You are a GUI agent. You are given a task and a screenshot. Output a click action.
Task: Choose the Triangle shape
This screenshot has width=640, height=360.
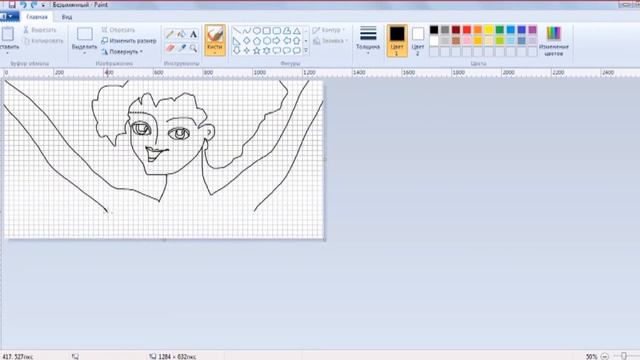click(297, 31)
